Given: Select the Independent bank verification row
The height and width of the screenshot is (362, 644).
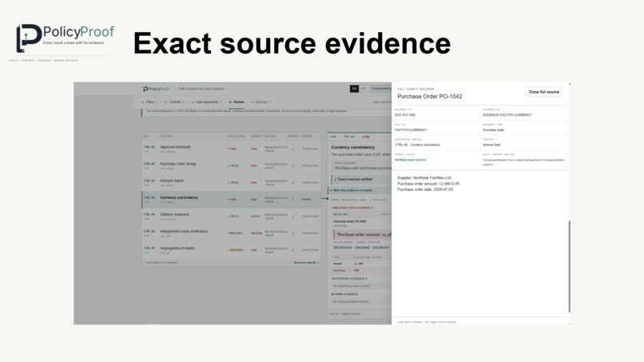Looking at the screenshot, I should (x=231, y=233).
